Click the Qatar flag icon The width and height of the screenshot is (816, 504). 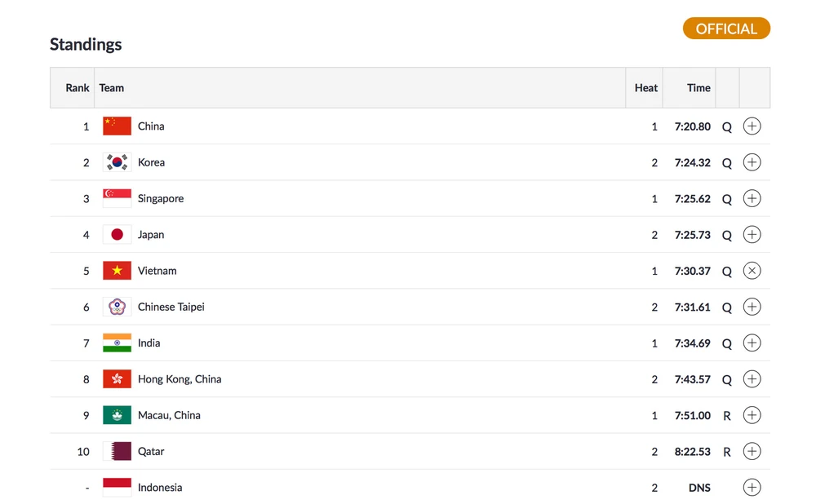(x=117, y=451)
